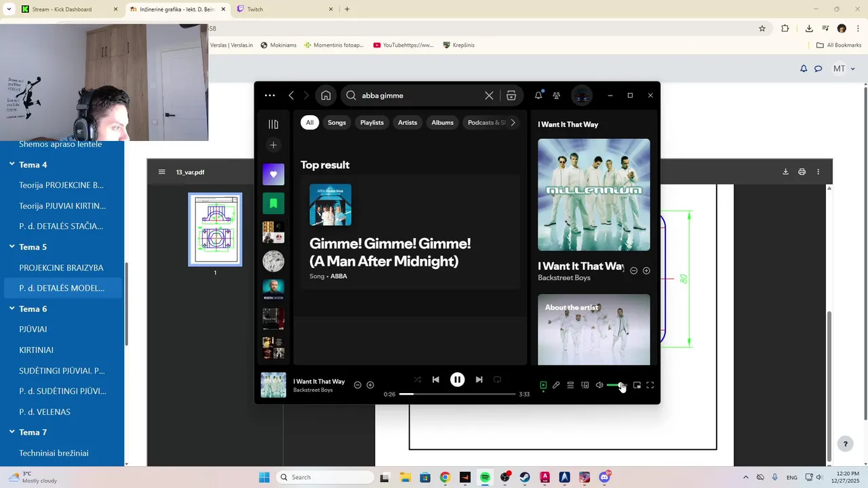Skip to next track
Screen dimensions: 868x488
pyautogui.click(x=479, y=380)
